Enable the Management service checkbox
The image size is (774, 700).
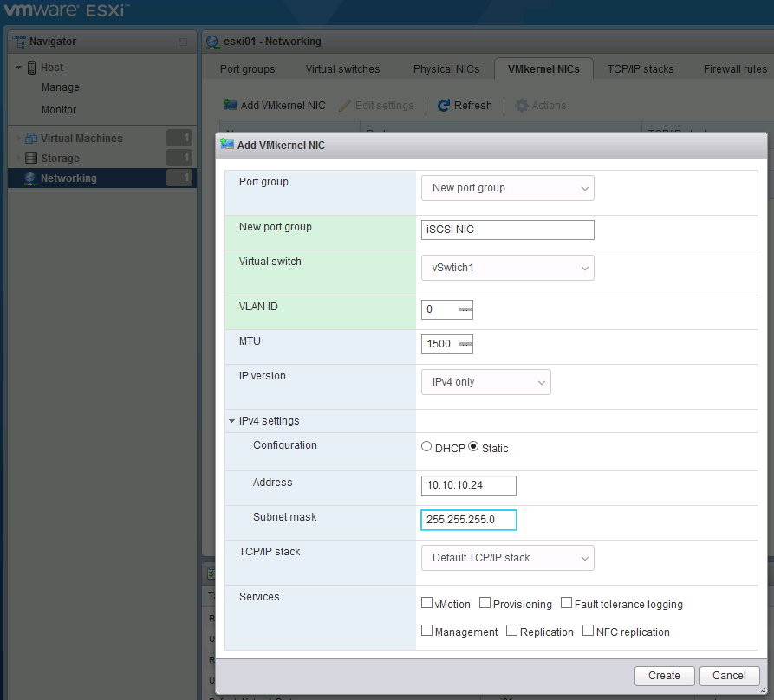(x=427, y=631)
